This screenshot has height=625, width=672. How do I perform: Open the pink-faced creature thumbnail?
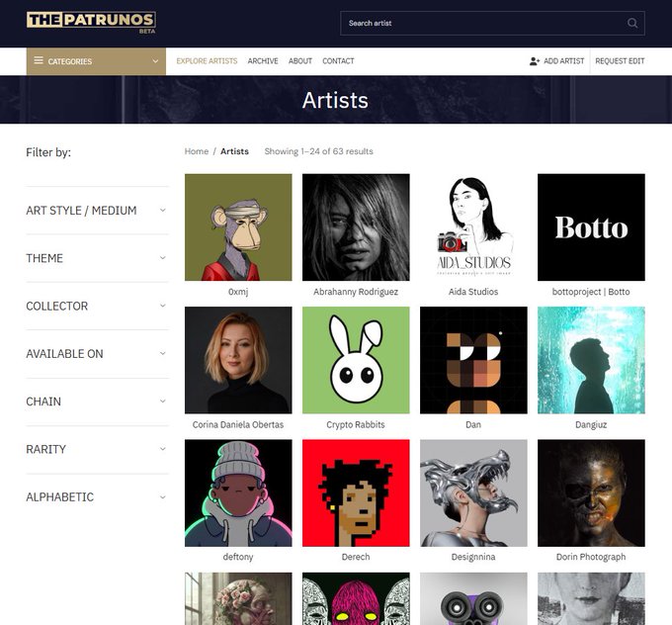pos(356,598)
